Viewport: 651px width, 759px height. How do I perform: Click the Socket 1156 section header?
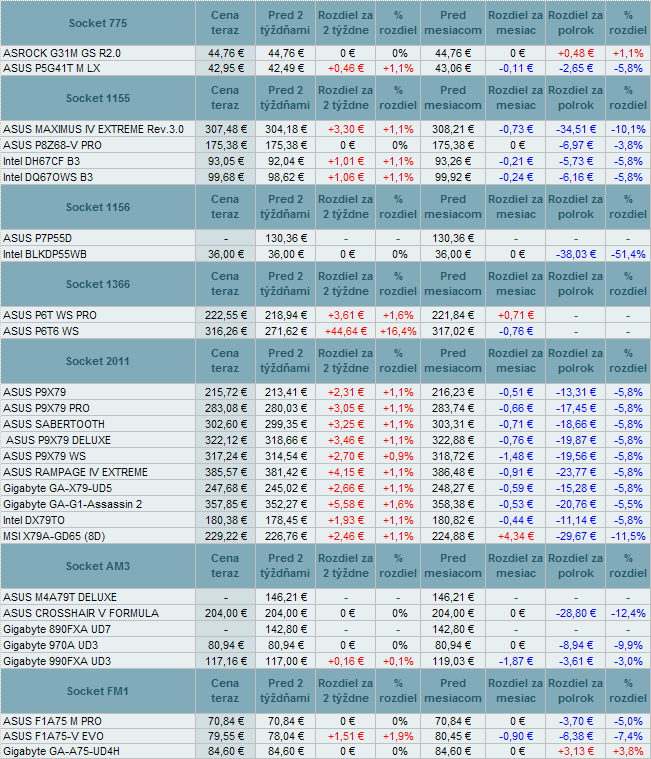pyautogui.click(x=98, y=207)
